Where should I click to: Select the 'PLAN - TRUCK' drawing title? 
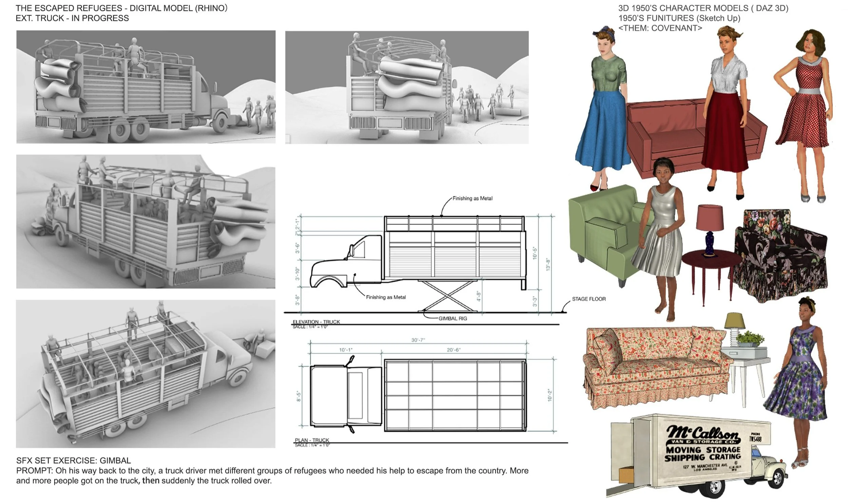pos(312,440)
